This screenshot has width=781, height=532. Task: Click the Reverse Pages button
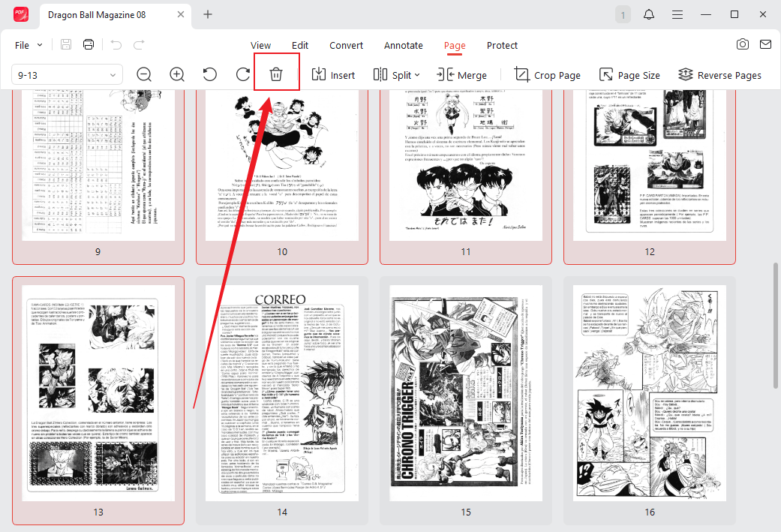[x=719, y=75]
